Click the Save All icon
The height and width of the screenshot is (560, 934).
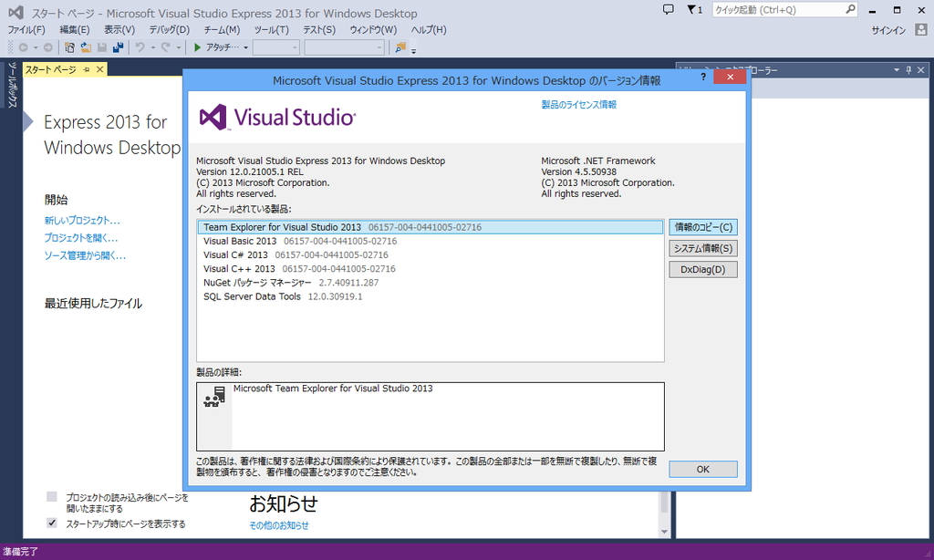(x=119, y=47)
